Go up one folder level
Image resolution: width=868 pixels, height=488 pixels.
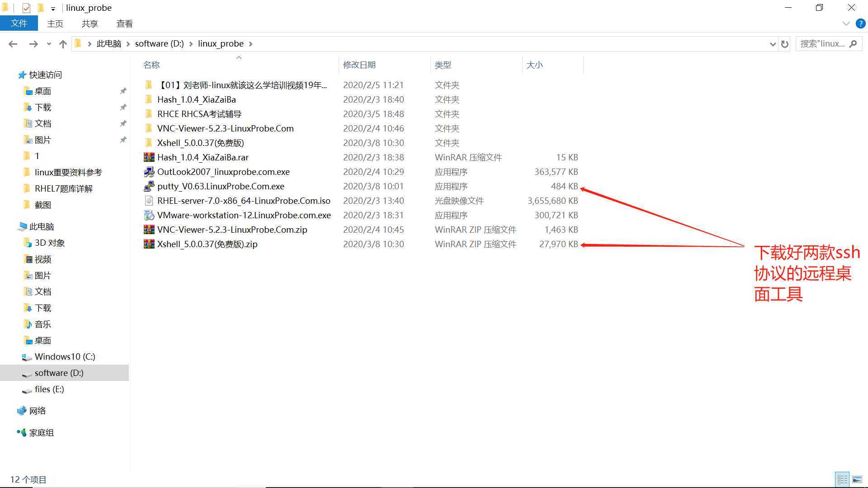tap(63, 44)
